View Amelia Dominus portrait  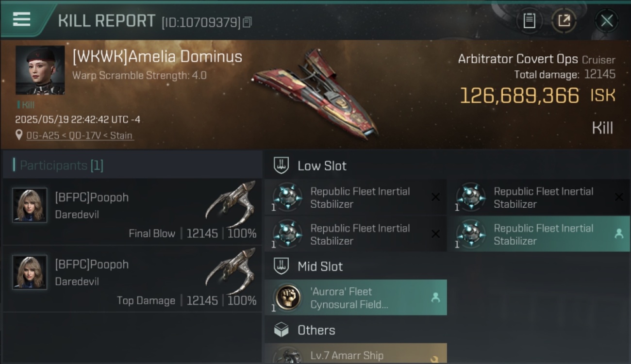(40, 70)
